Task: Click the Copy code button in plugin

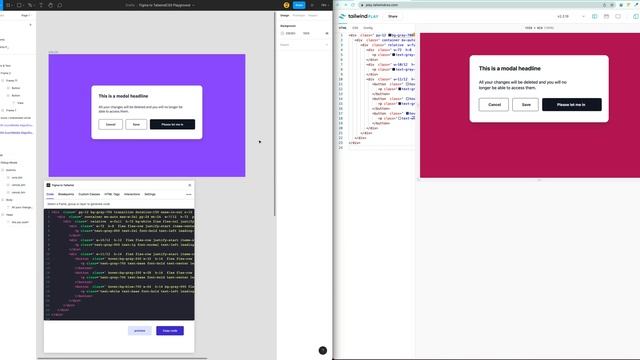Action: pyautogui.click(x=170, y=331)
